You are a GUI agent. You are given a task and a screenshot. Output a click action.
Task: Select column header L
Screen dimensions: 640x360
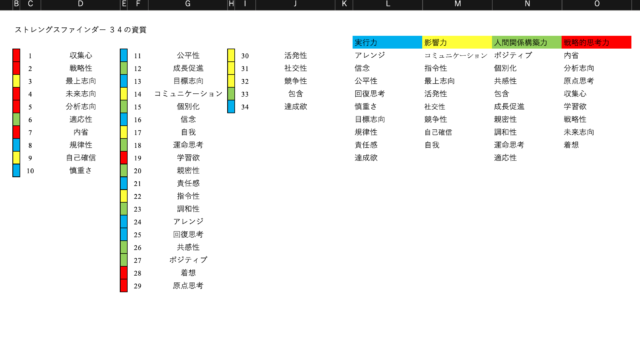(x=387, y=4)
